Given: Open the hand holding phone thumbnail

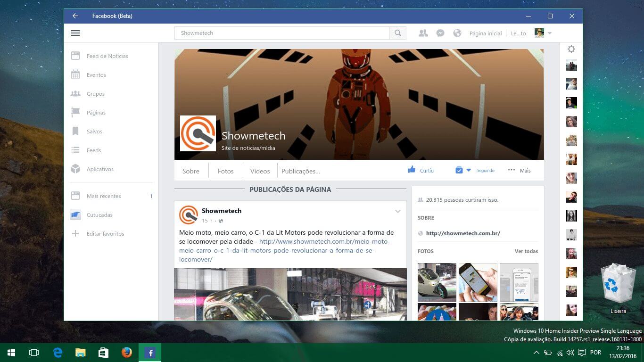Looking at the screenshot, I should (x=478, y=282).
